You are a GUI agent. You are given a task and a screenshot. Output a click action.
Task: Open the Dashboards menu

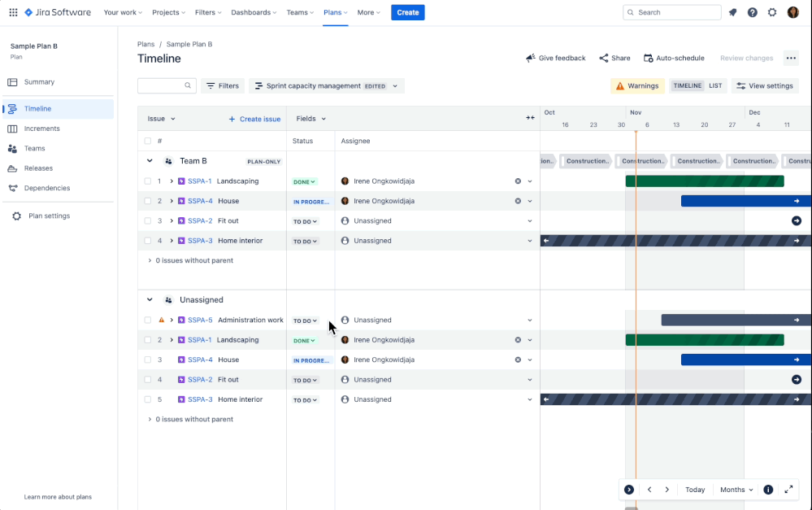254,12
